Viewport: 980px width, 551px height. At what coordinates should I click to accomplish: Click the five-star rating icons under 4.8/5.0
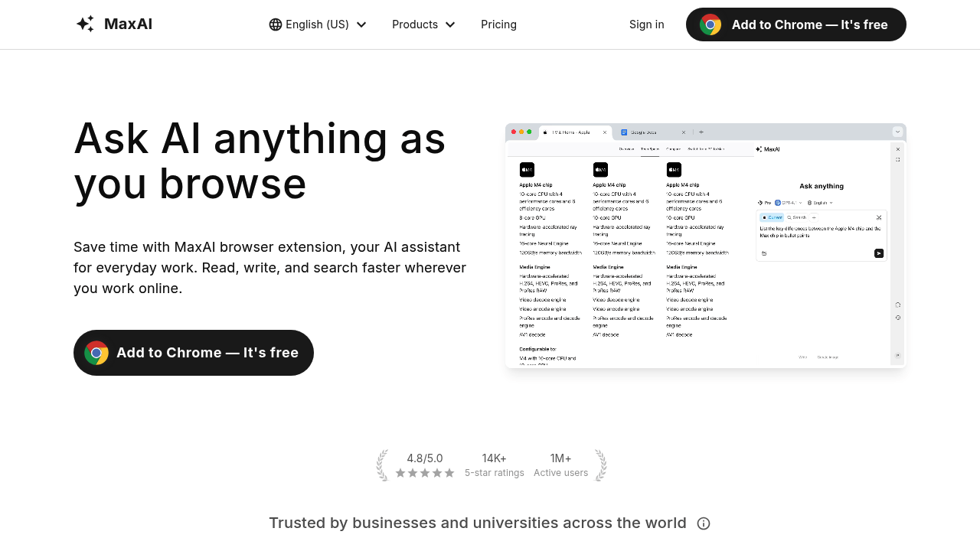425,473
